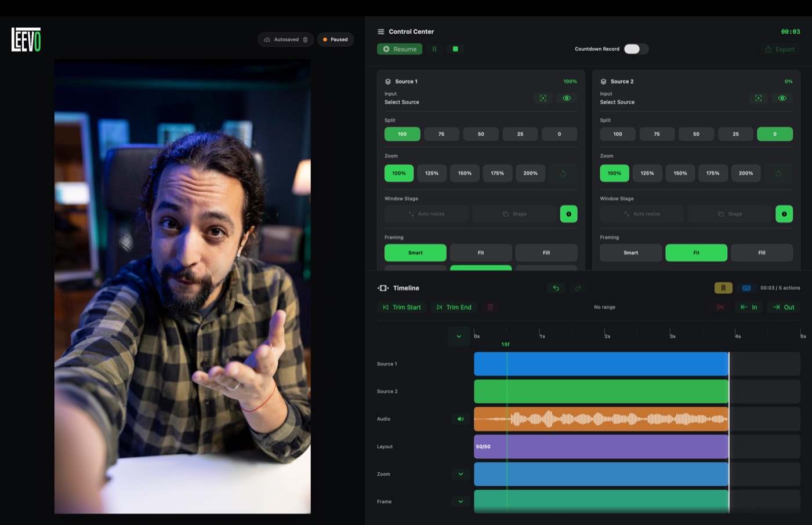This screenshot has width=812, height=525.
Task: Click the red scissors cut icon
Action: click(x=720, y=307)
